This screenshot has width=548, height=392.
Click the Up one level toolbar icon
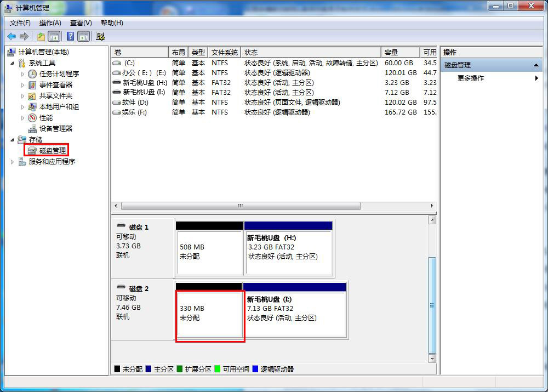click(41, 36)
